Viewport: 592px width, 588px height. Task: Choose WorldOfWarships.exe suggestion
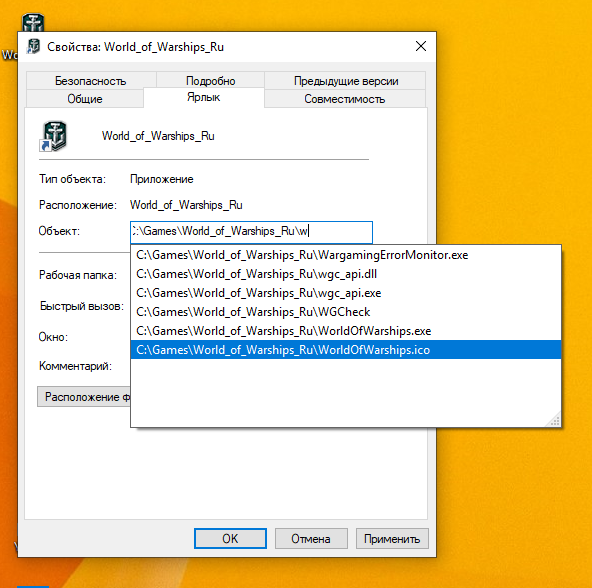[x=345, y=330]
